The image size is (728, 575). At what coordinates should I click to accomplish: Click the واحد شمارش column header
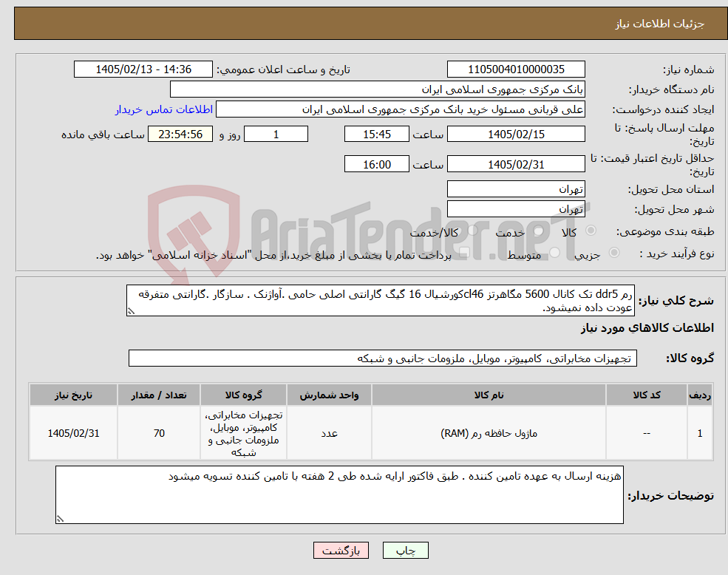coord(329,395)
